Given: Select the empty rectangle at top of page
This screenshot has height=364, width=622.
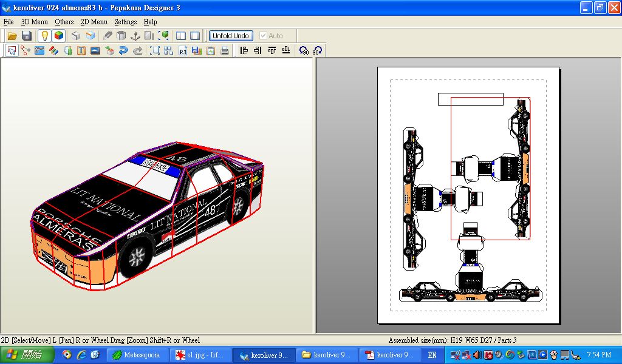Looking at the screenshot, I should tap(471, 99).
